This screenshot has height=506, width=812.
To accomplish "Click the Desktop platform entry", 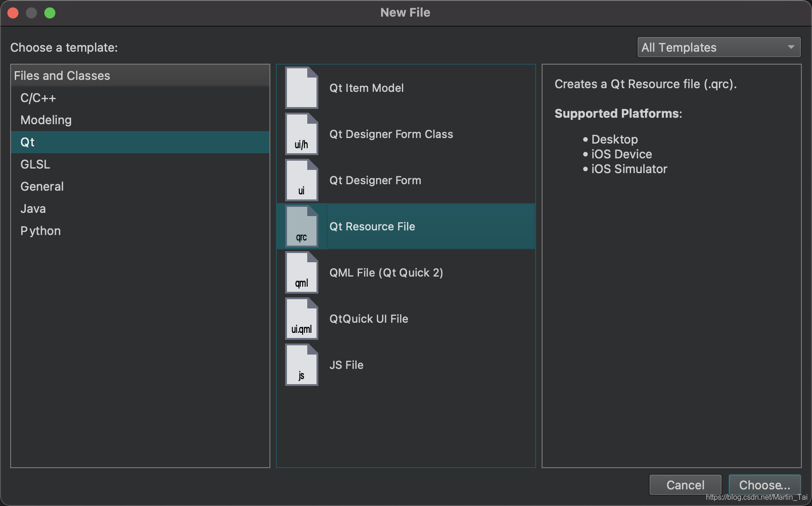I will 615,139.
